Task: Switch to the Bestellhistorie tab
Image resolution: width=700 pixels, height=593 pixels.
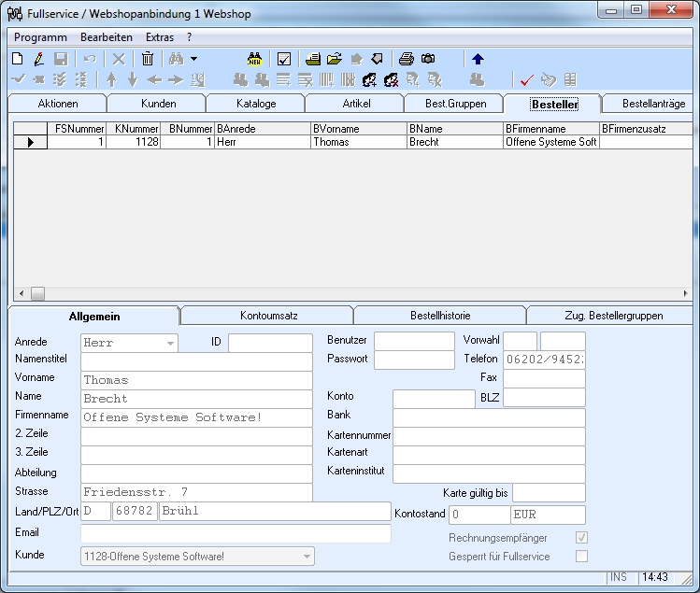Action: pos(440,316)
